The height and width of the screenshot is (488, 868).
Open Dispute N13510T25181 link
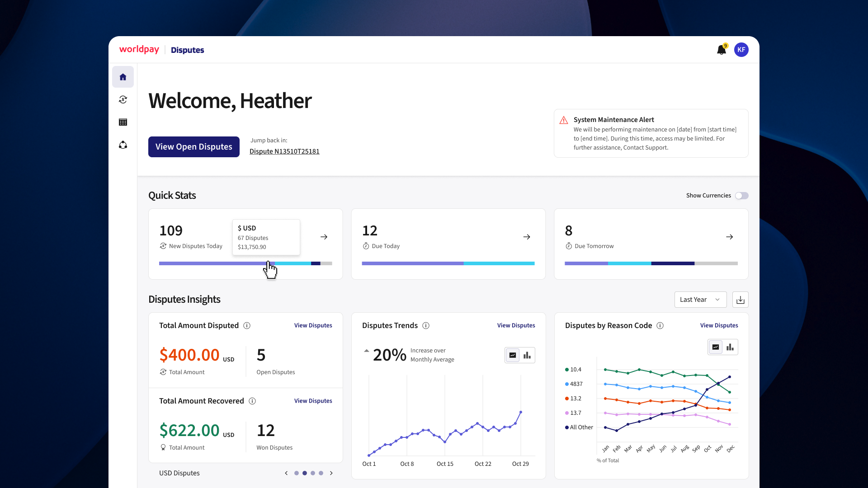(284, 151)
